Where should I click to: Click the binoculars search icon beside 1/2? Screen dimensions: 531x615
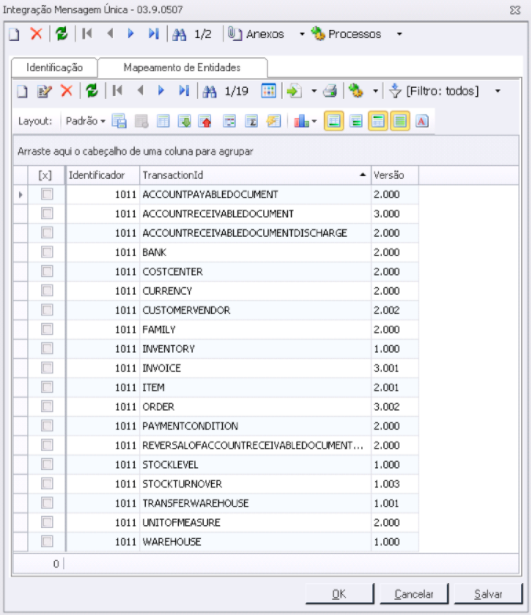[x=179, y=35]
